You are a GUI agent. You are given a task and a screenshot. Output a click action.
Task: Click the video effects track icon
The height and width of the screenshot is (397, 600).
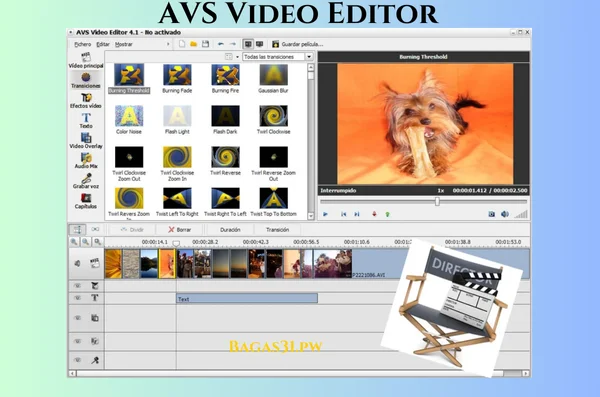click(95, 286)
